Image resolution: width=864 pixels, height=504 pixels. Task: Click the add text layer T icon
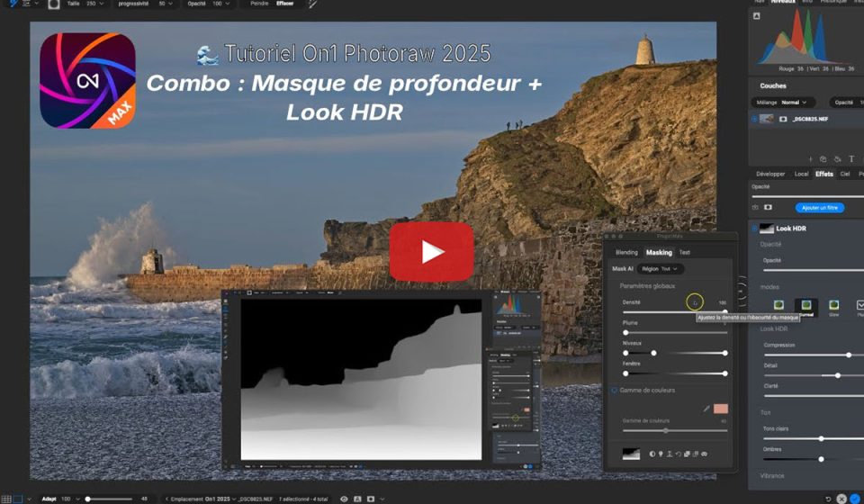pyautogui.click(x=851, y=159)
